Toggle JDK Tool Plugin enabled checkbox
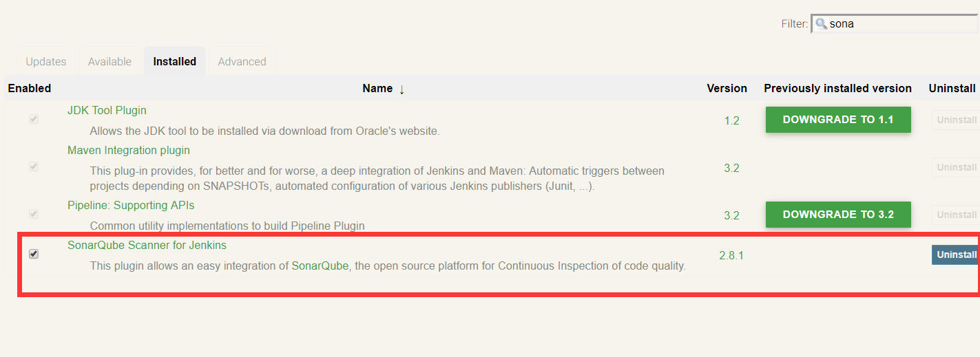The image size is (980, 357). (x=34, y=120)
